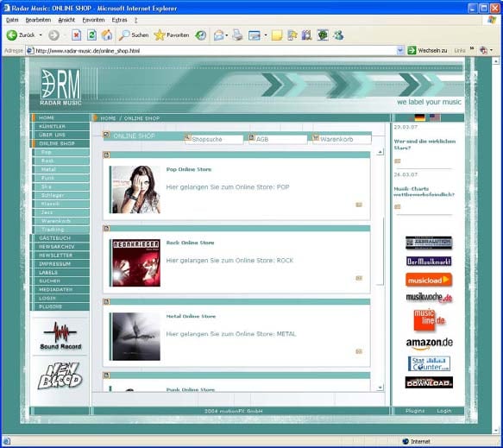Click the AGB button
The height and width of the screenshot is (448, 503).
coord(278,139)
